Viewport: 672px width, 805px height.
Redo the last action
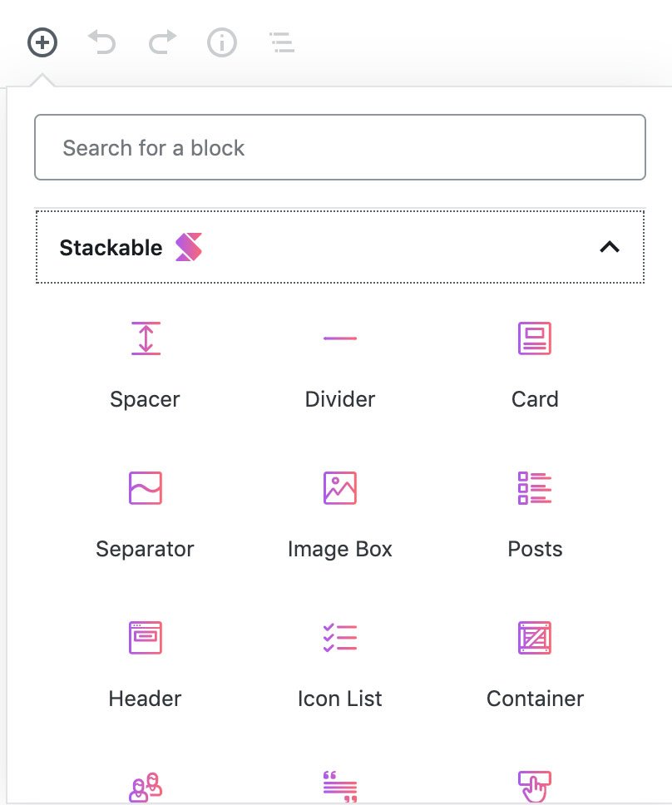162,42
